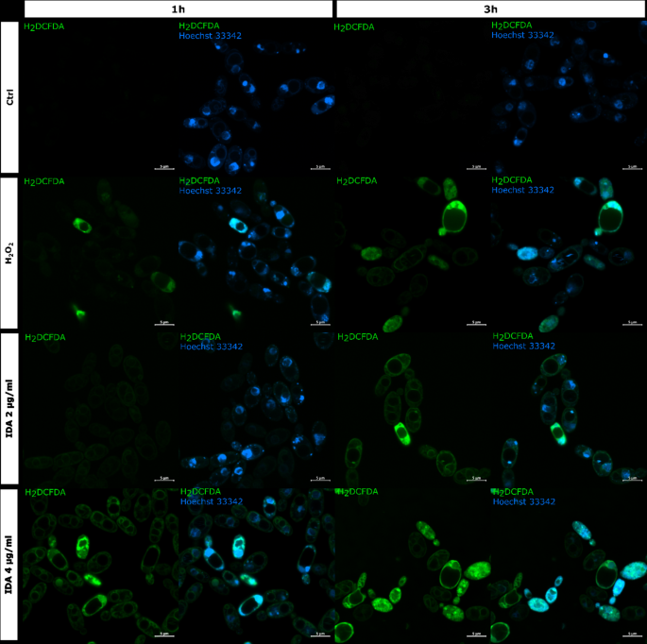
Task: Open the H2O2 1h H2DCFDA-only image panel
Action: click(100, 253)
